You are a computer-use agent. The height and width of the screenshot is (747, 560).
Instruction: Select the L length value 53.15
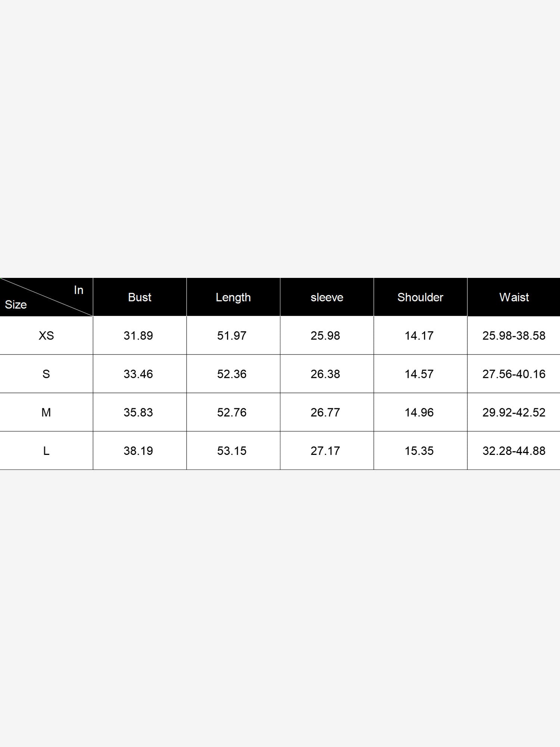coord(232,451)
